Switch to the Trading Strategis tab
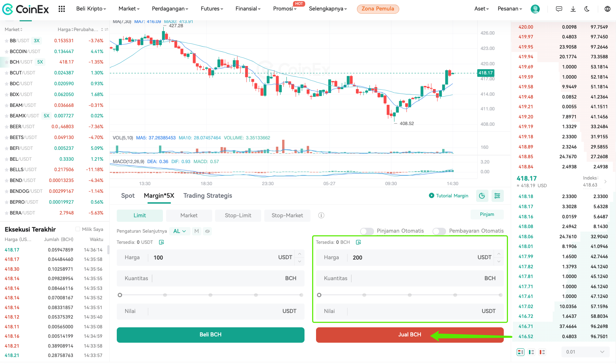The height and width of the screenshot is (364, 616). pos(208,196)
